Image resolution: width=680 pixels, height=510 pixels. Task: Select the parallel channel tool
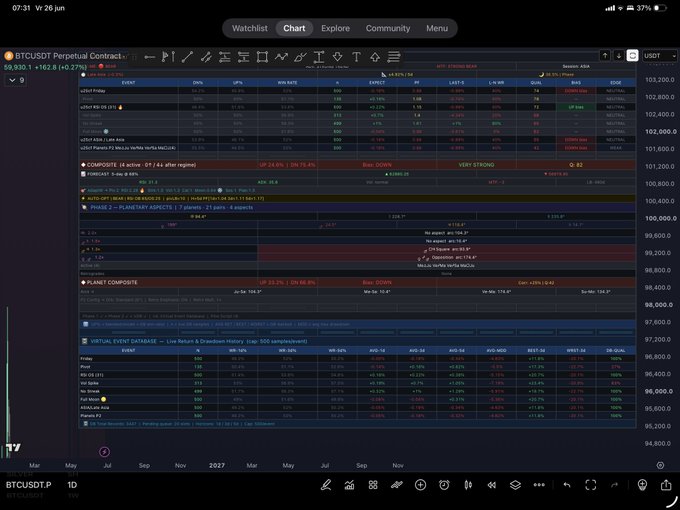point(206,57)
